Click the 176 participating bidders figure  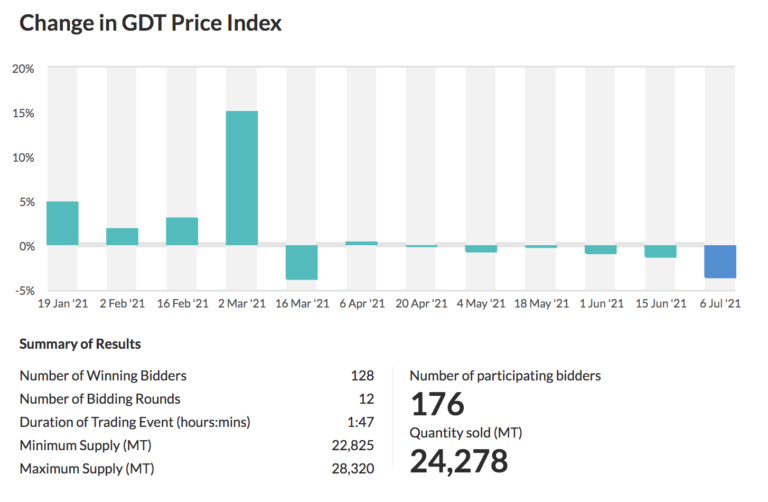point(438,405)
